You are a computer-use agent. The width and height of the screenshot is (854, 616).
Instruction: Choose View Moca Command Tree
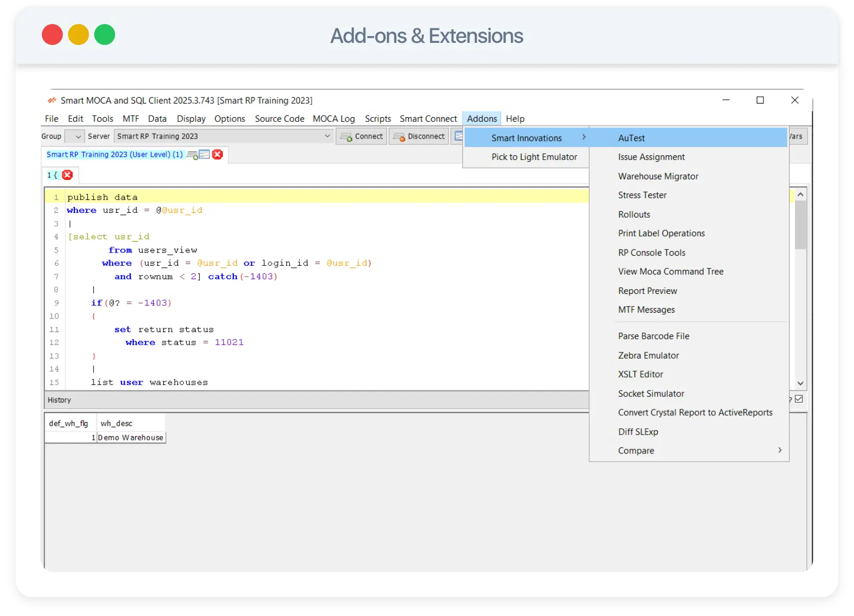point(689,271)
